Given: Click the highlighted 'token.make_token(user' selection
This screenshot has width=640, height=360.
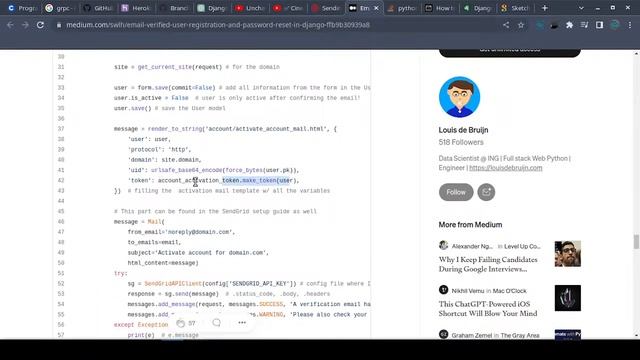Looking at the screenshot, I should pos(257,180).
